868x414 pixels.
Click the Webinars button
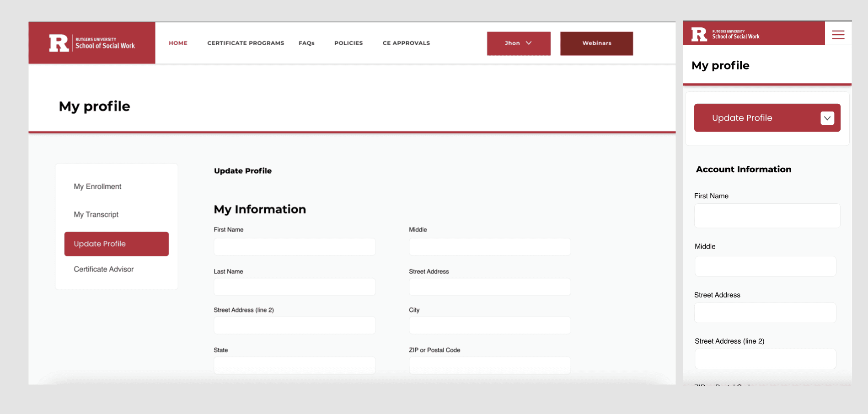click(x=596, y=43)
